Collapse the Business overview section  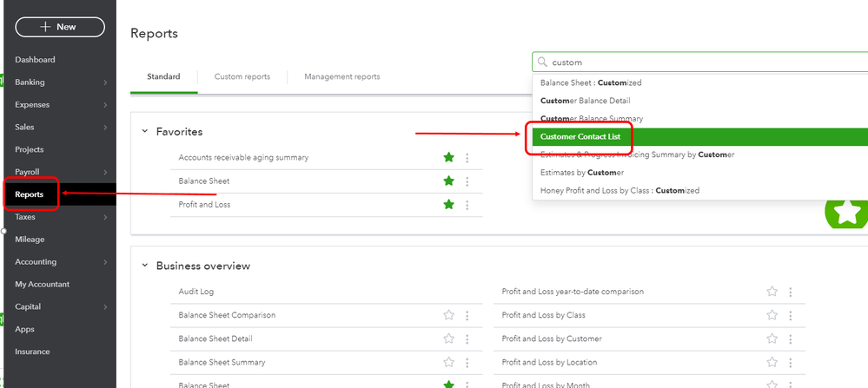(145, 266)
